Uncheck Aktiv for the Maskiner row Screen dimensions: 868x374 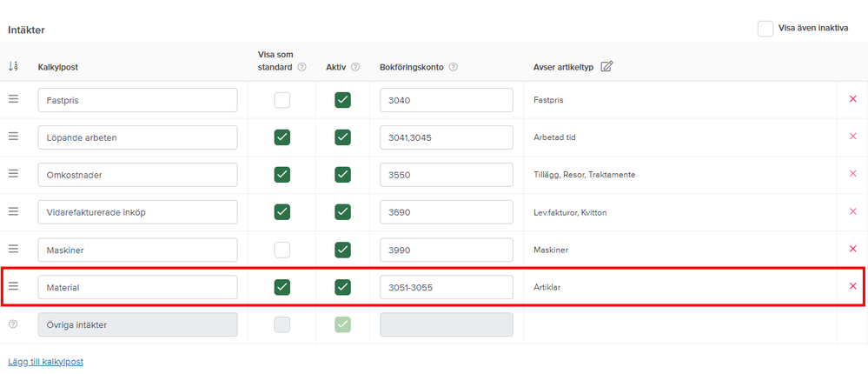342,250
